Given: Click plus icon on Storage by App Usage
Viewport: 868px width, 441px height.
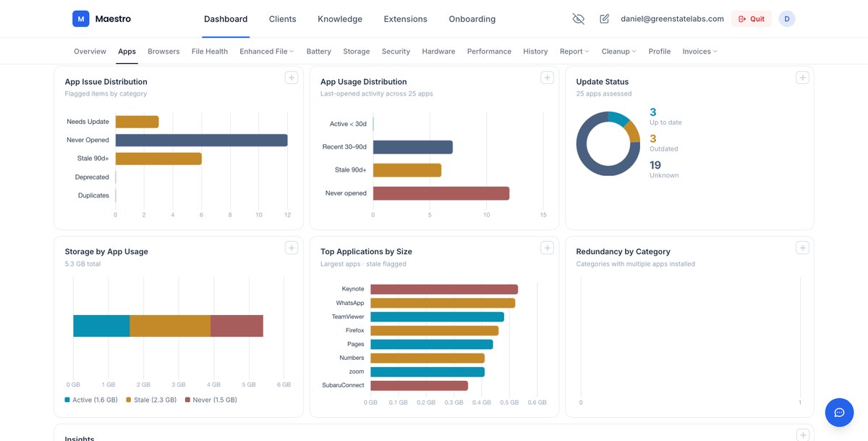Looking at the screenshot, I should coord(292,248).
